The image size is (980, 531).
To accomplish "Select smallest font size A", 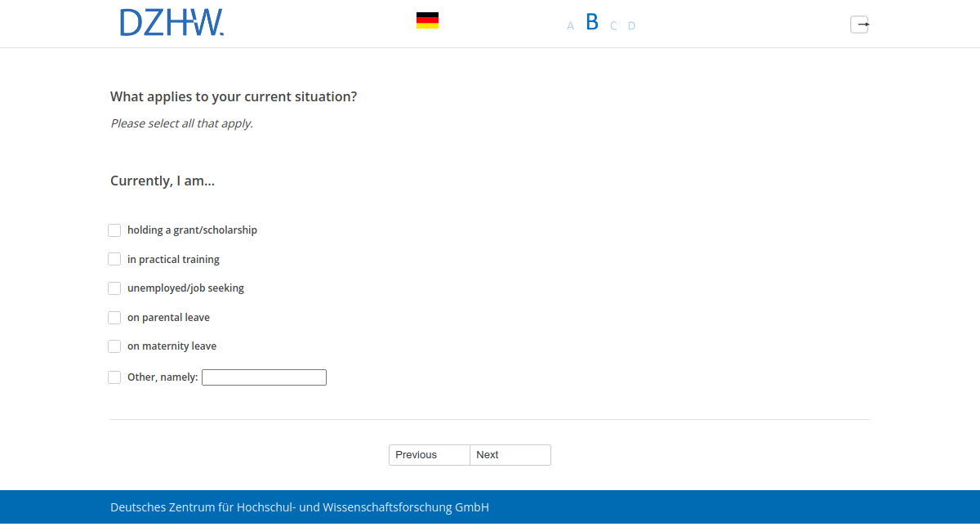I will (x=570, y=26).
